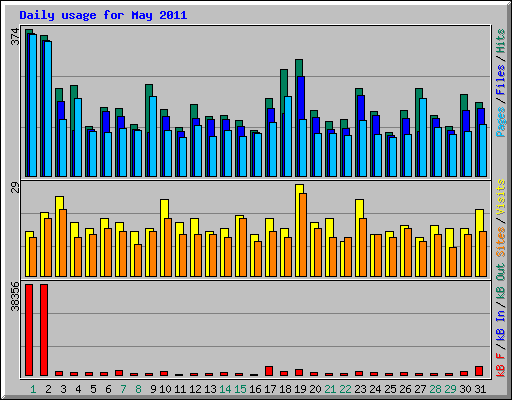Image resolution: width=512 pixels, height=400 pixels.
Task: Click the red kB bar for day 31
Action: 479,371
